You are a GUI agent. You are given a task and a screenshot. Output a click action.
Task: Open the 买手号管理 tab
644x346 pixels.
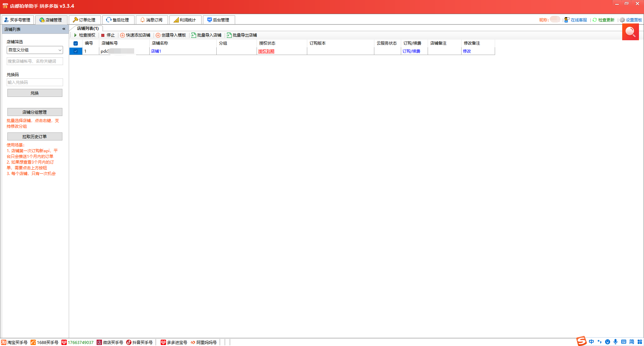[17, 20]
